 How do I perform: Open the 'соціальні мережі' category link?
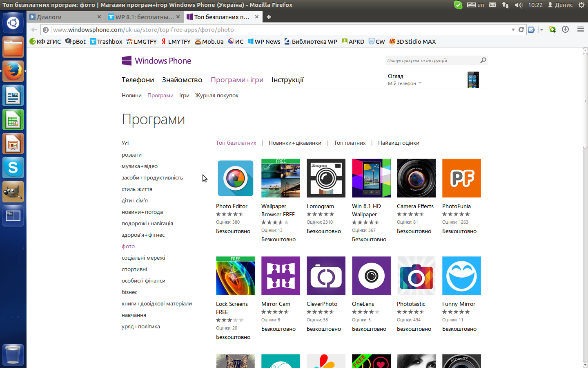click(x=143, y=258)
